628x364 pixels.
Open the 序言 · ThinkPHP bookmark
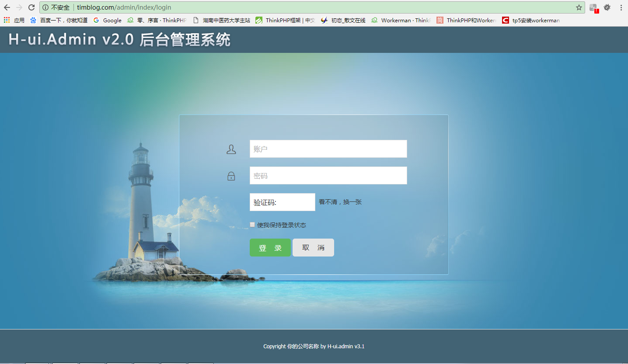pyautogui.click(x=157, y=20)
